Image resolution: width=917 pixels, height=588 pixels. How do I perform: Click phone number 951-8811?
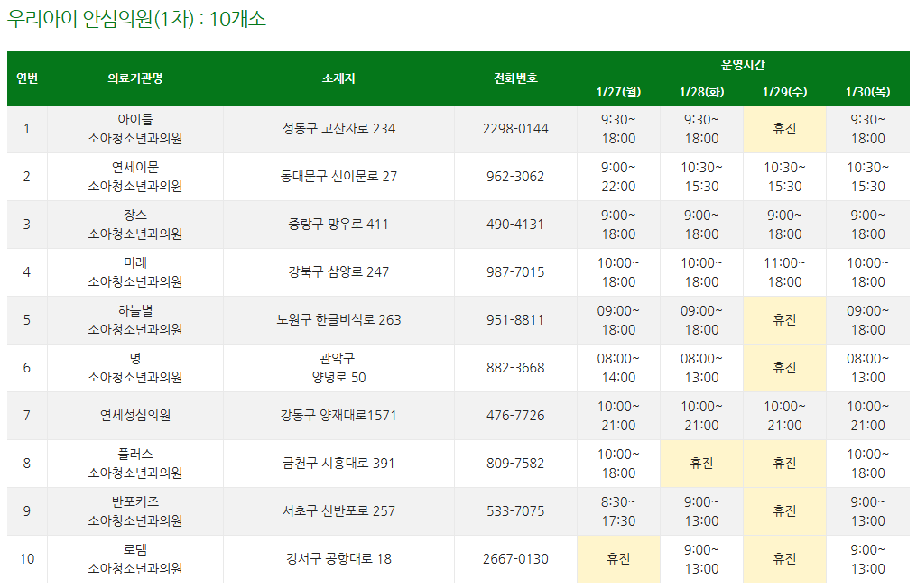pos(515,320)
